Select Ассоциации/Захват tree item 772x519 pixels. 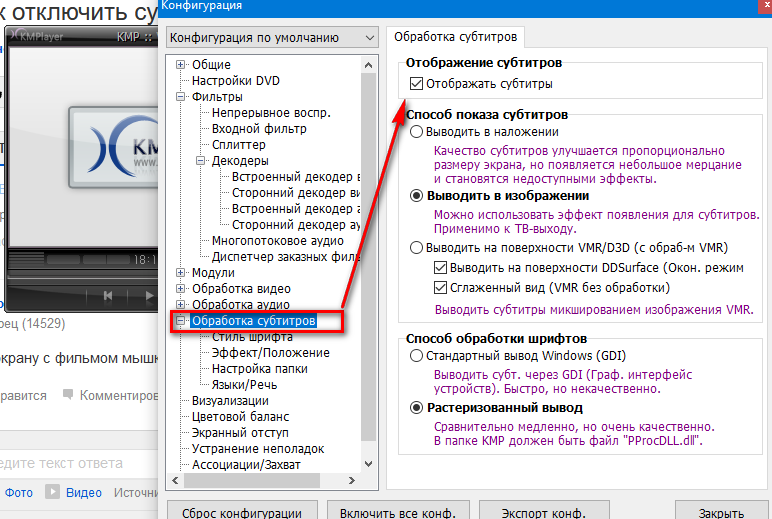[x=246, y=465]
